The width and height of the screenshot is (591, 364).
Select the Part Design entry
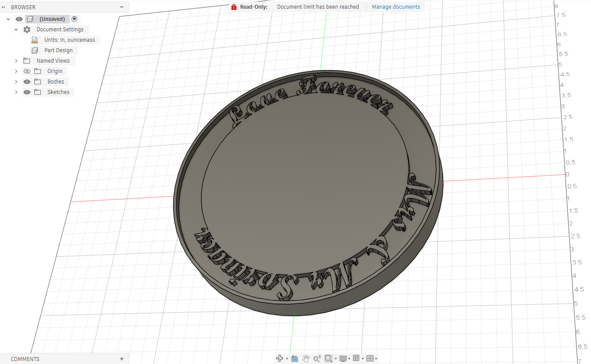tap(58, 50)
